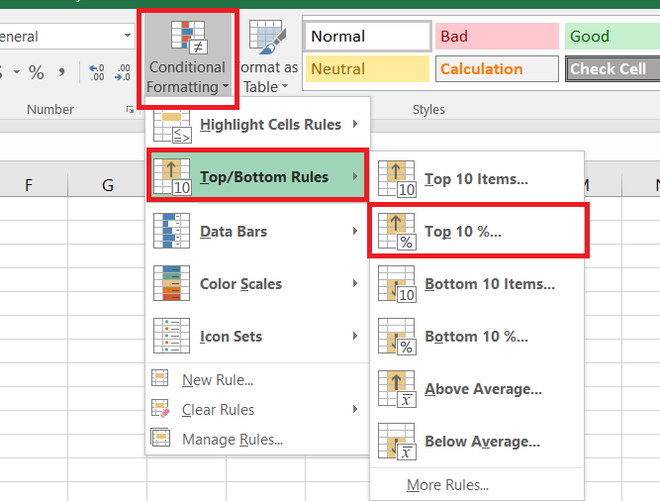This screenshot has width=660, height=501.
Task: Expand arrow next to Data Bars
Action: (355, 231)
